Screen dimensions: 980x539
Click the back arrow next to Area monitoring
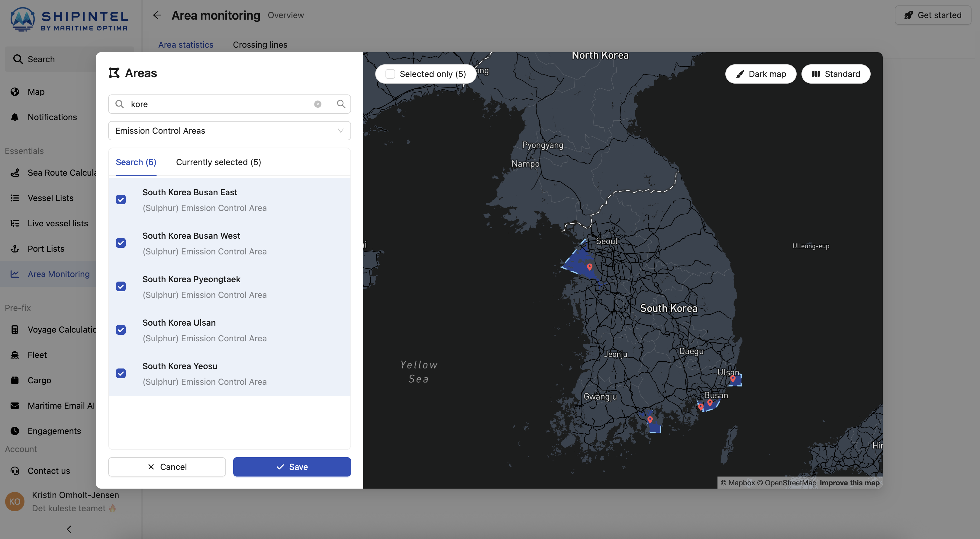click(x=157, y=15)
